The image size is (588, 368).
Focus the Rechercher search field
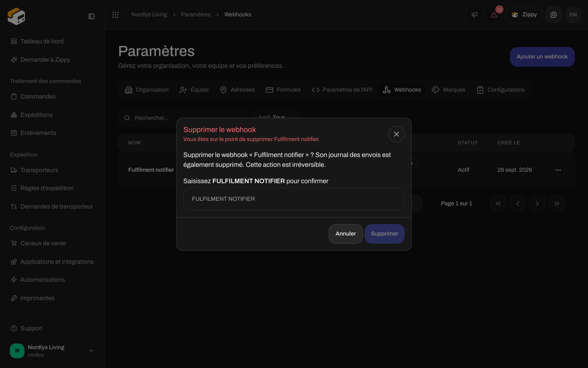183,118
